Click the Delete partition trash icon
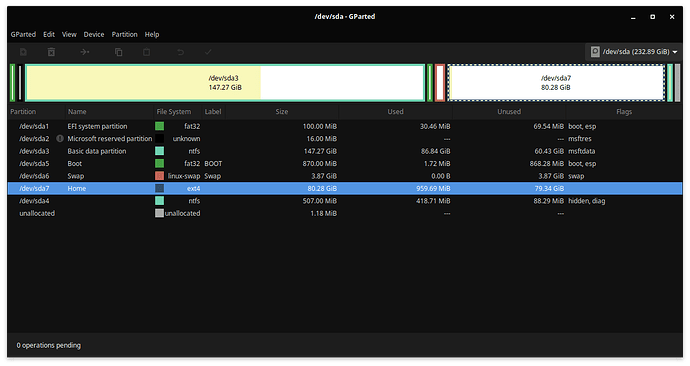 [x=51, y=52]
